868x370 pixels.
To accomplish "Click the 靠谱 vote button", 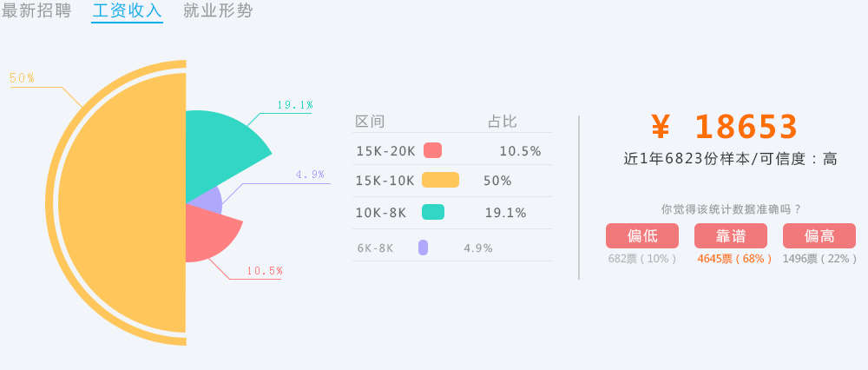I will coord(731,235).
